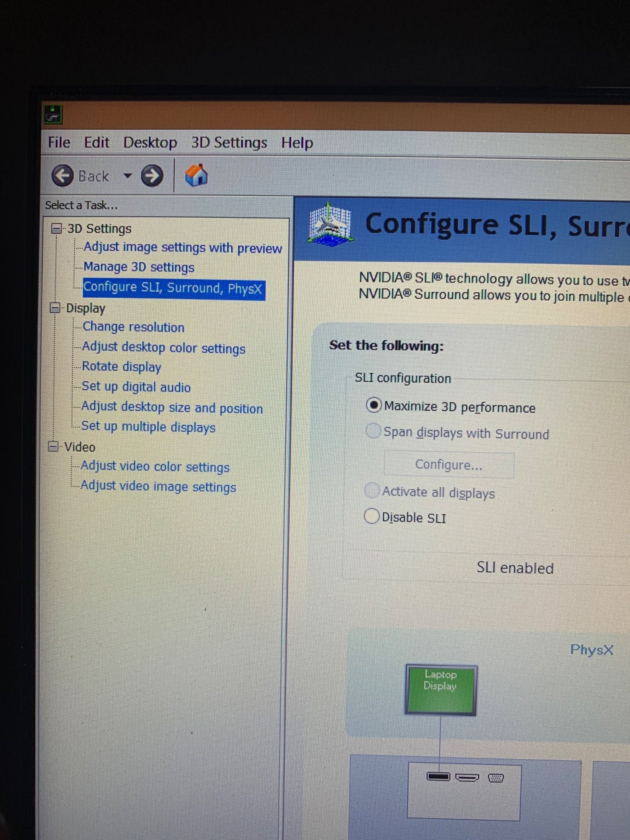Open Set up multiple displays
The height and width of the screenshot is (840, 630).
(148, 426)
